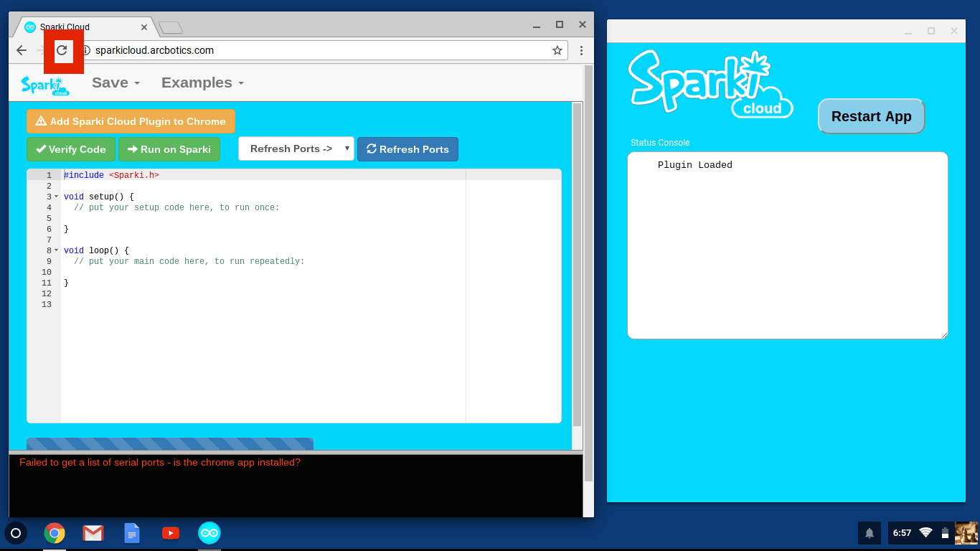Click the blue Refresh Ports button
The height and width of the screenshot is (551, 980).
407,149
